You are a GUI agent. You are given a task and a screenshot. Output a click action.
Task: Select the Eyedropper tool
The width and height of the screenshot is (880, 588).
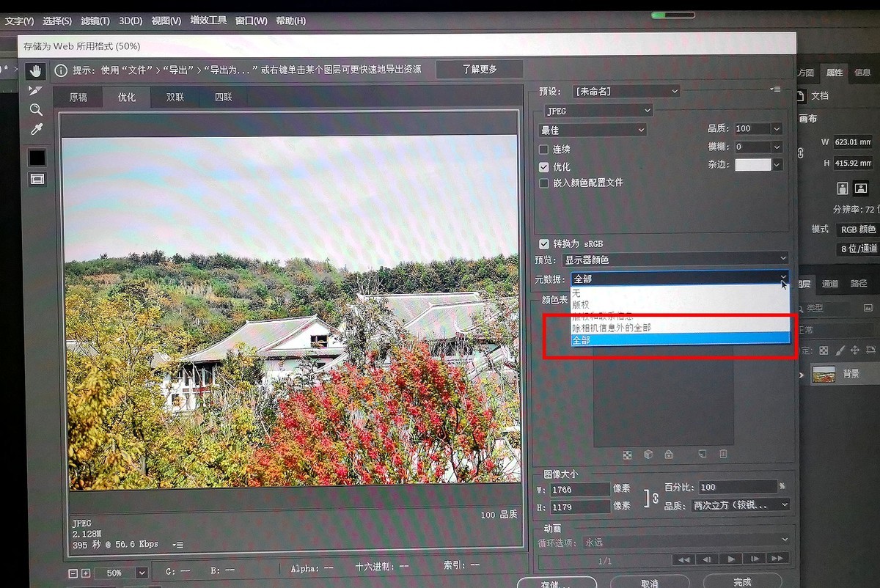(36, 130)
